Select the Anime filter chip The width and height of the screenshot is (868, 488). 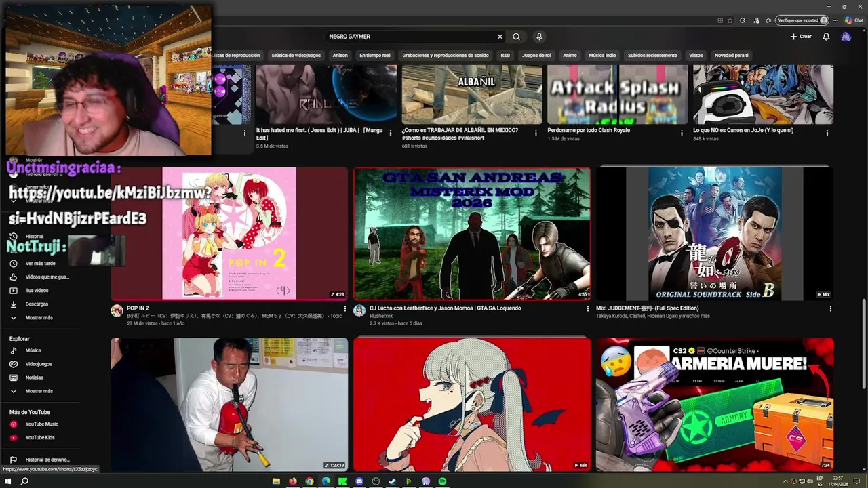(x=570, y=56)
